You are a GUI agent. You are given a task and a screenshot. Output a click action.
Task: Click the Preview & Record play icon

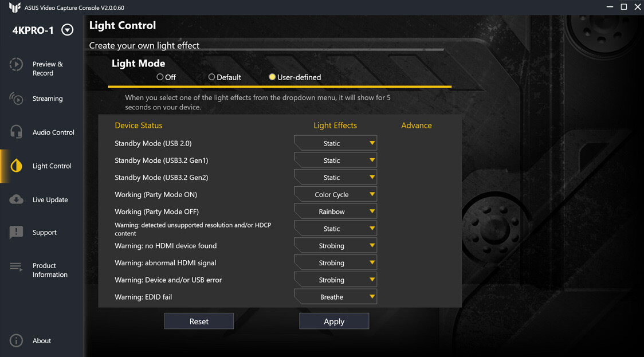16,64
